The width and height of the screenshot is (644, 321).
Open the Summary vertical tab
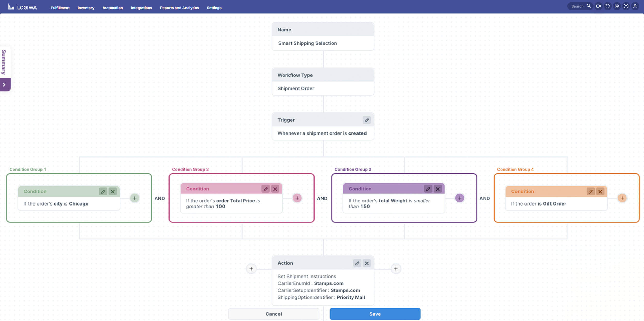point(4,62)
